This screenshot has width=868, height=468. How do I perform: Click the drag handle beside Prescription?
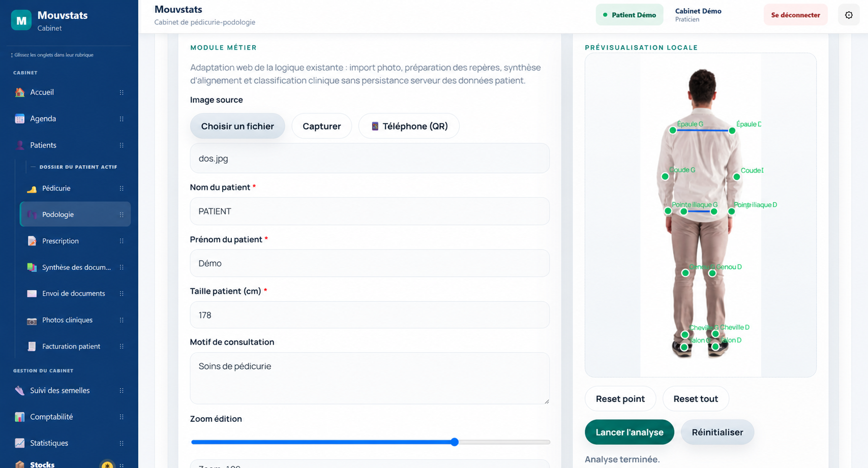(x=122, y=241)
